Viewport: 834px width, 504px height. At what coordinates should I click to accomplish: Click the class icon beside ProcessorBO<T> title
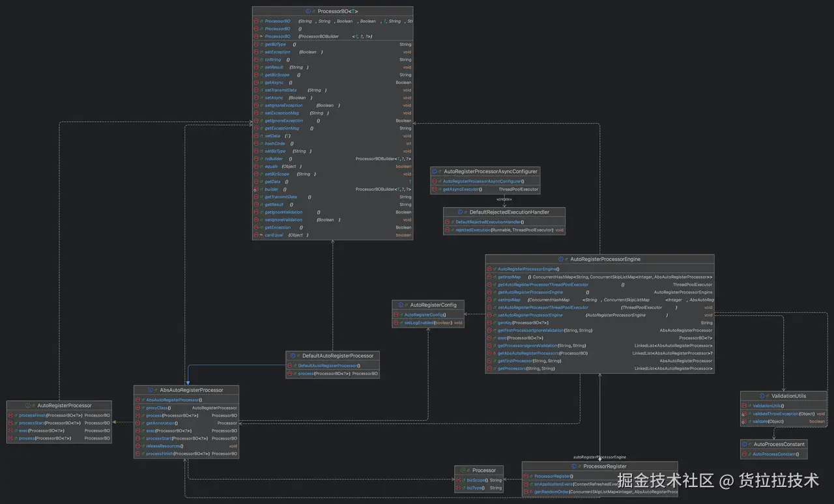click(308, 12)
